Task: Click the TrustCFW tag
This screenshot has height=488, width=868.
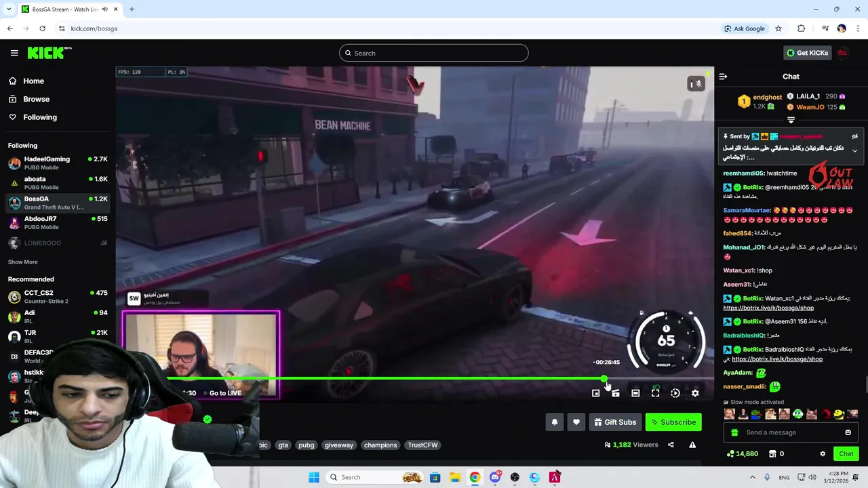Action: [422, 445]
